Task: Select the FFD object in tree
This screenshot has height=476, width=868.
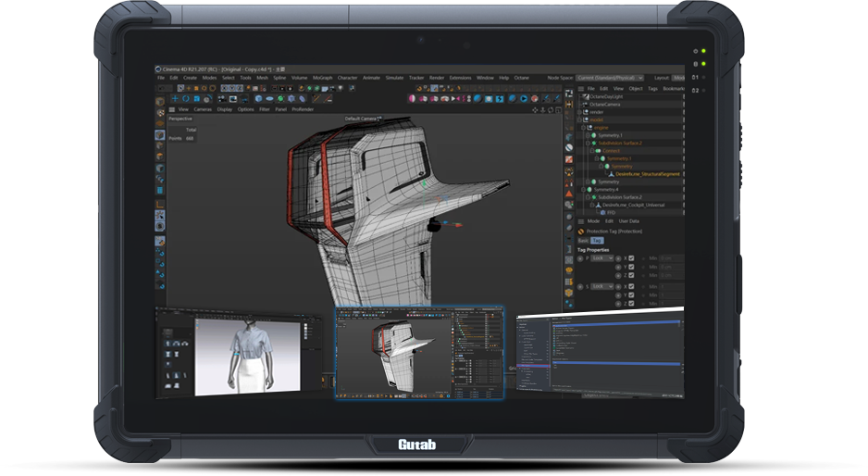Action: 611,213
